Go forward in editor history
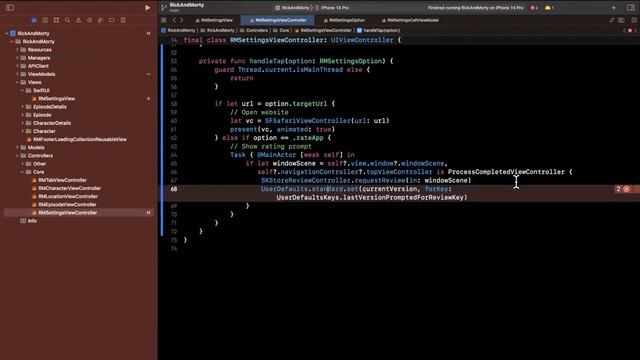Viewport: 640px width, 360px height. click(x=182, y=20)
